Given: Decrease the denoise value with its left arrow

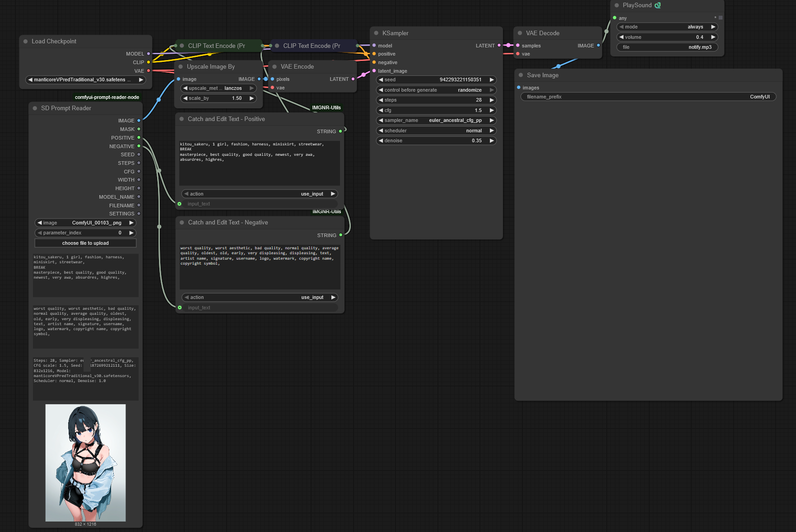Looking at the screenshot, I should [381, 140].
